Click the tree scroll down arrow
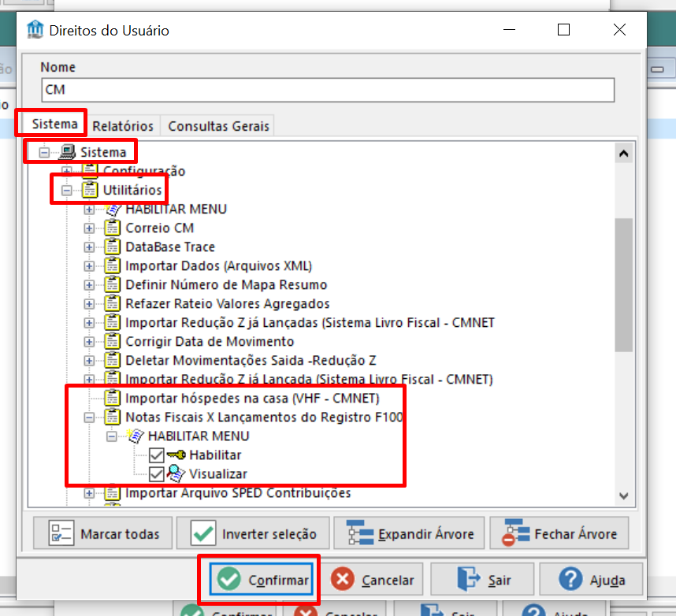This screenshot has width=676, height=616. tap(623, 495)
